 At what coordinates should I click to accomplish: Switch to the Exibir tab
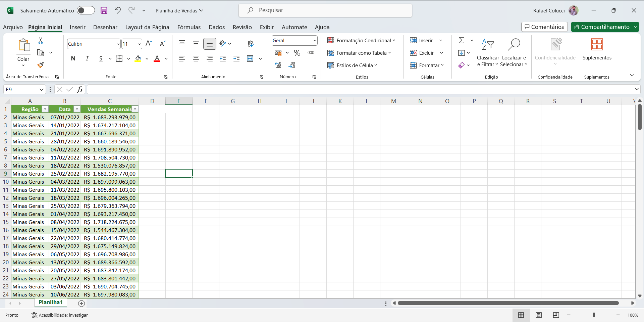pyautogui.click(x=267, y=27)
